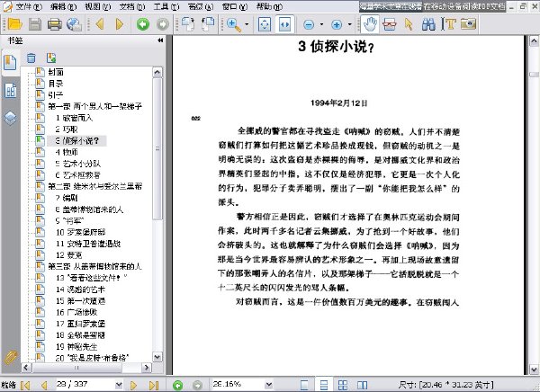The image size is (540, 392).
Task: Open the Attachments paperclip side tab
Action: coord(10,358)
